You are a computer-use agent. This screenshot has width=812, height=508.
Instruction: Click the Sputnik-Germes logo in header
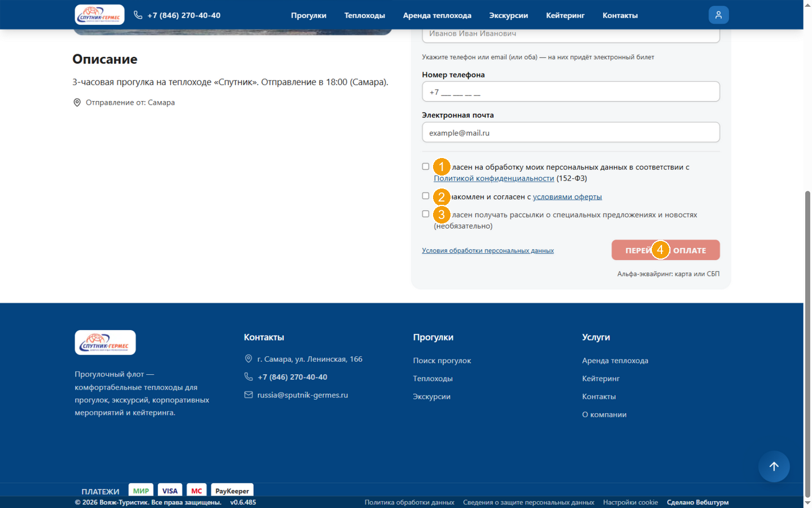pyautogui.click(x=100, y=15)
